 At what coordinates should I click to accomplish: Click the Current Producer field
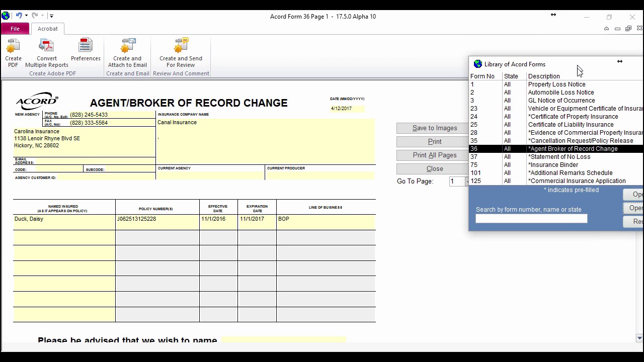pyautogui.click(x=320, y=175)
